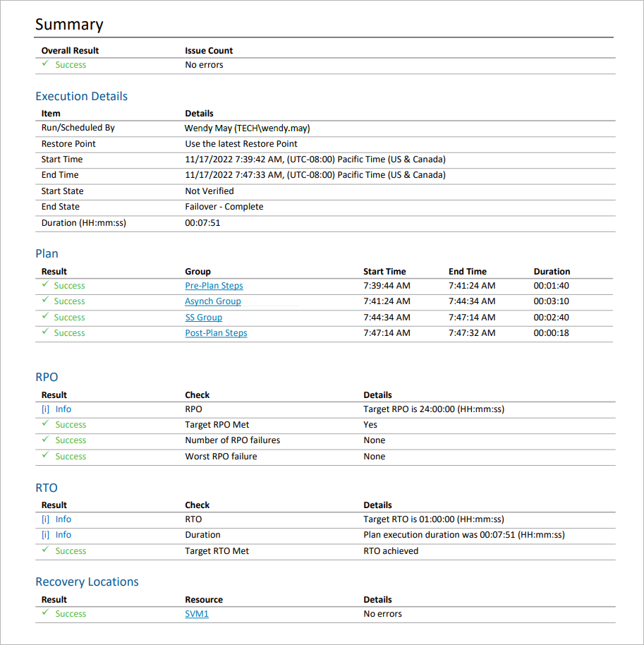Click the Success checkmark for Target RTO Met

[x=45, y=551]
